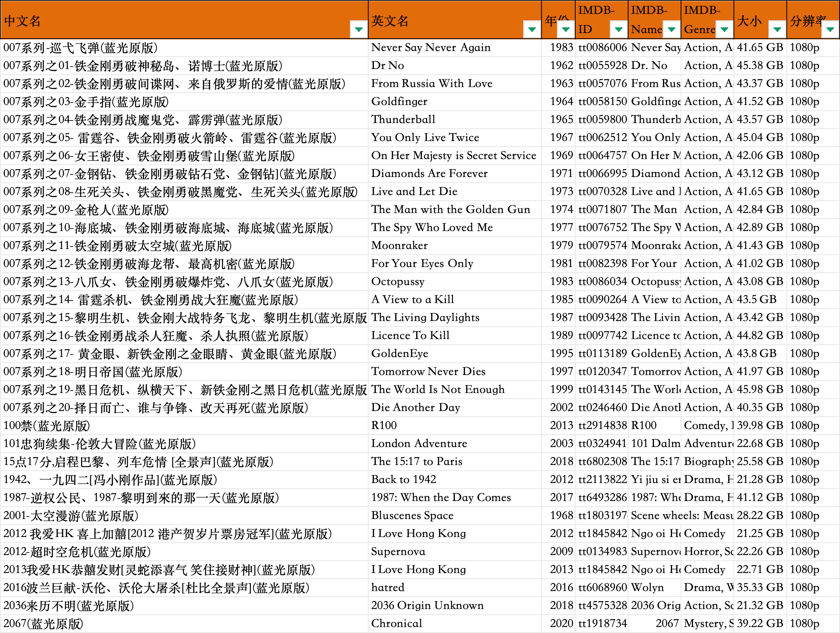Open the IMDB-Genre filter dropdown
The width and height of the screenshot is (840, 633).
coord(724,29)
